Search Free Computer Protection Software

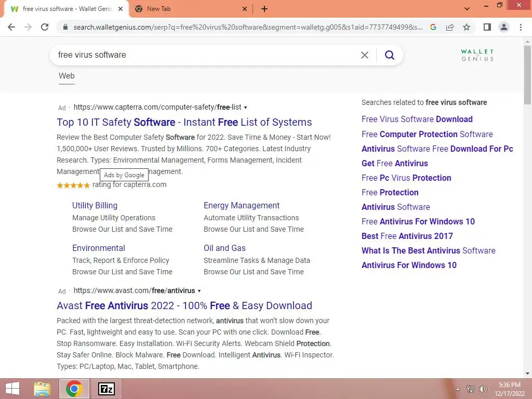(x=427, y=135)
